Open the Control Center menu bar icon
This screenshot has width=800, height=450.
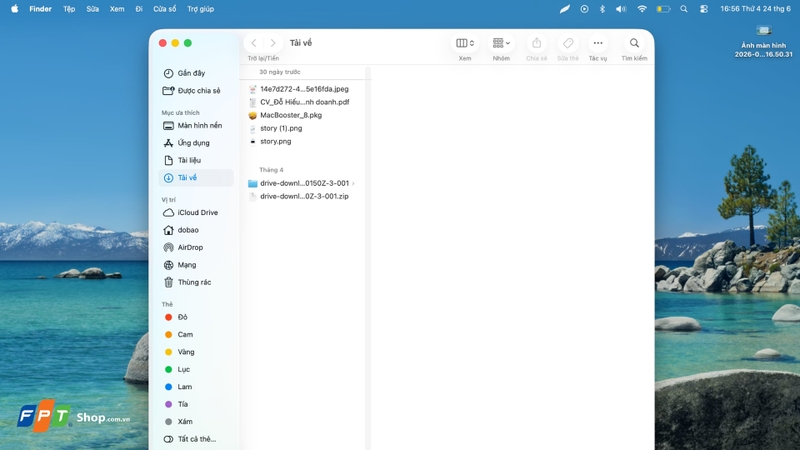click(x=704, y=9)
